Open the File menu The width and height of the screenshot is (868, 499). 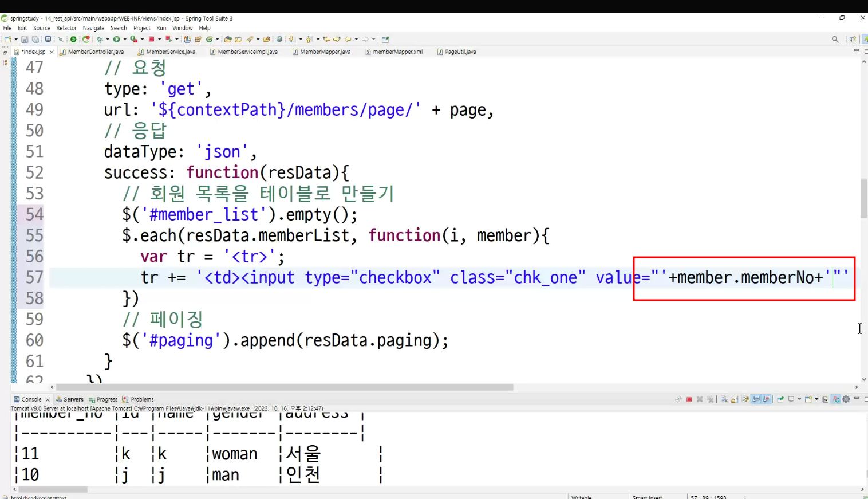coord(7,28)
